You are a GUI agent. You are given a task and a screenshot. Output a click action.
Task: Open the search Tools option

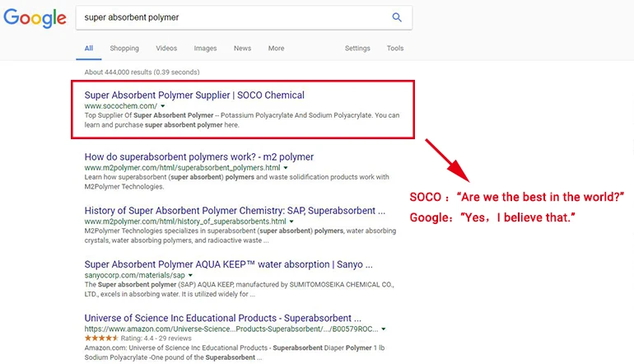point(395,48)
